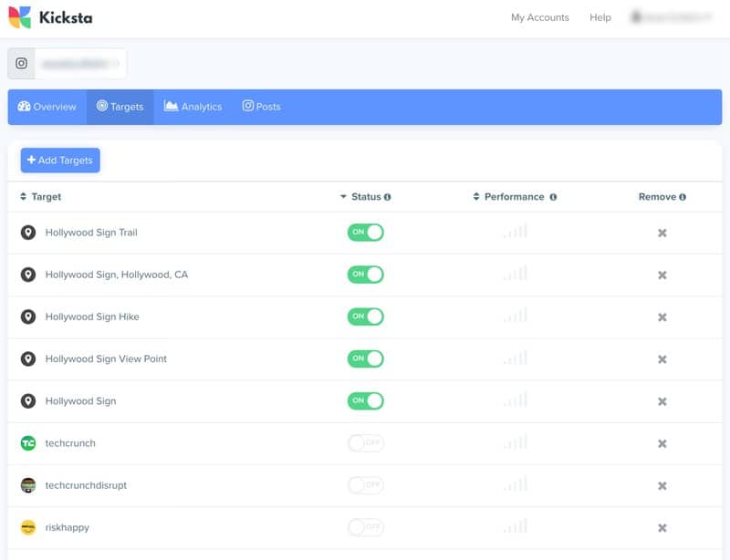Screen dimensions: 730x560
Task: Toggle off Hollywood Sign Trail target
Action: 366,233
